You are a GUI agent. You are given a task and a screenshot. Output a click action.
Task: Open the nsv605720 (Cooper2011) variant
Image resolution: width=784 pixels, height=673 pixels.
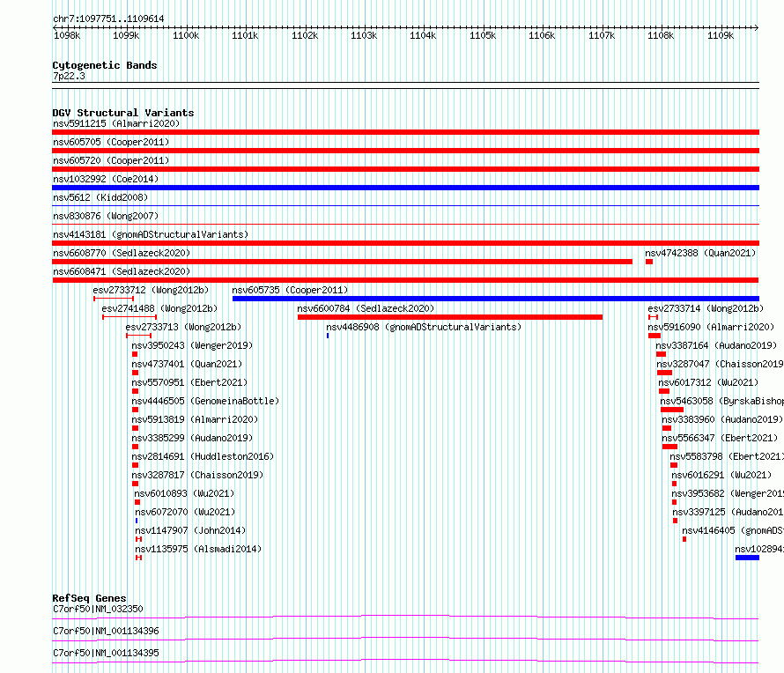[111, 160]
